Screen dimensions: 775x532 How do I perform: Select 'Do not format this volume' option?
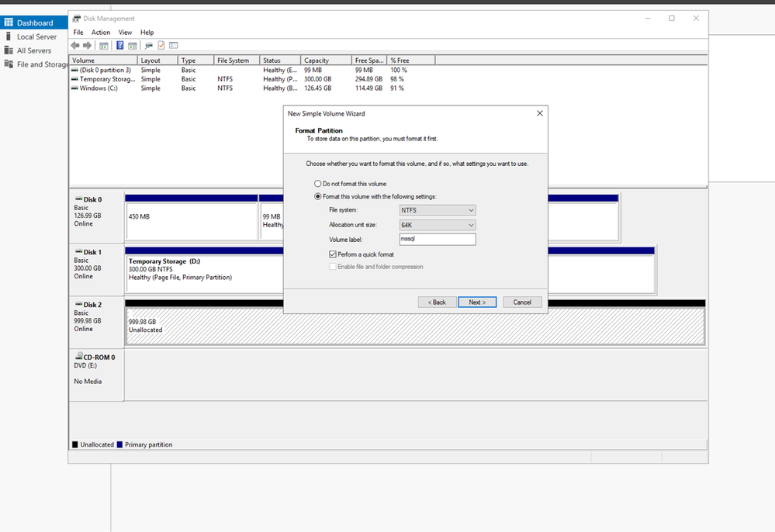[x=317, y=184]
